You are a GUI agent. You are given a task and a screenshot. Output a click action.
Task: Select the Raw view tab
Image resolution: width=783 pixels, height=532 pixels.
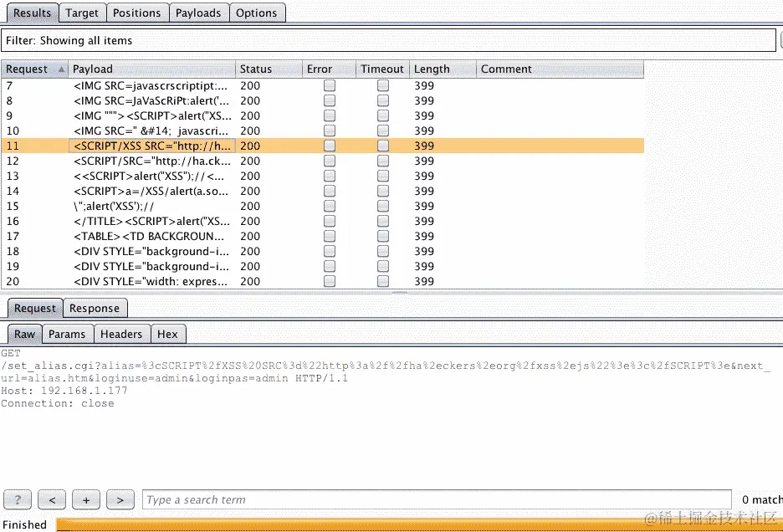(24, 335)
